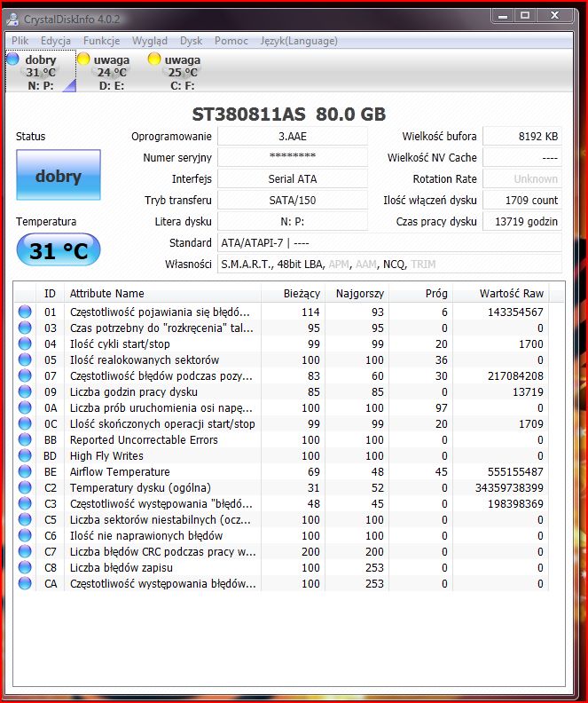Open the Język(Language) menu
The width and height of the screenshot is (588, 703).
click(x=299, y=41)
